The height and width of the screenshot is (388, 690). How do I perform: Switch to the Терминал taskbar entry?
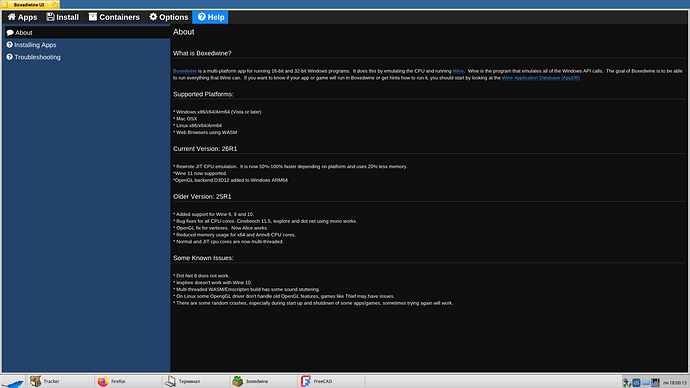[196, 381]
